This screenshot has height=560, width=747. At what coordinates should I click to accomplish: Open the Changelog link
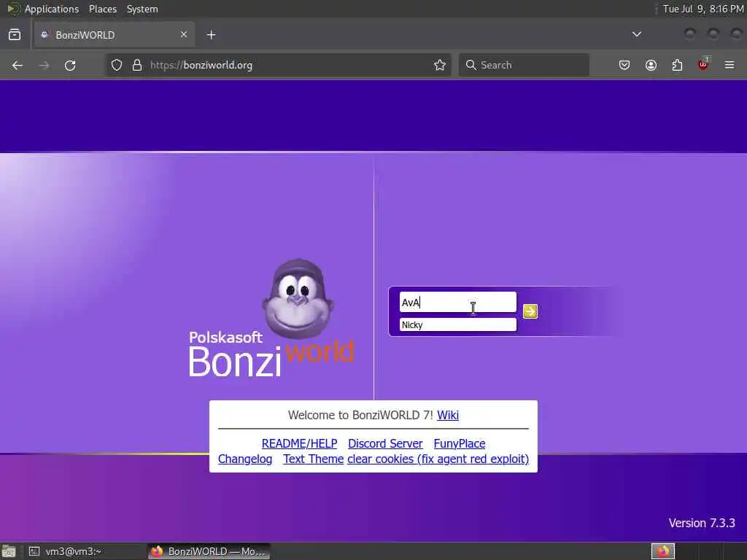coord(245,459)
